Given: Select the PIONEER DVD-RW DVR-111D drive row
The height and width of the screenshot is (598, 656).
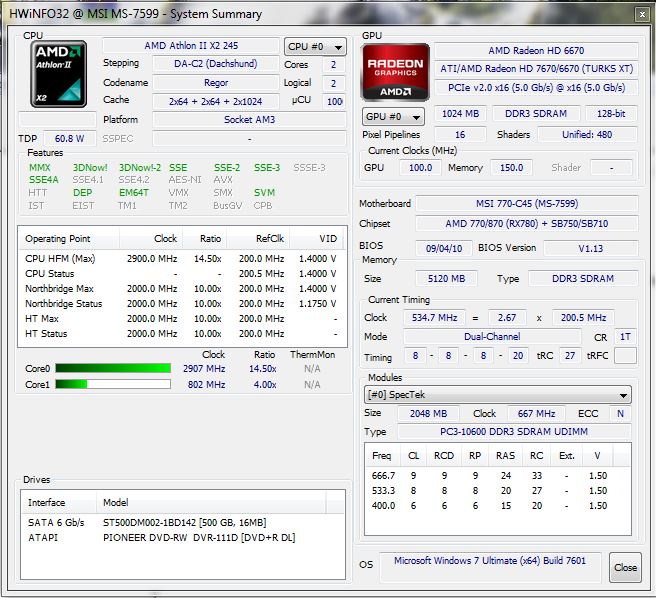Looking at the screenshot, I should [x=183, y=537].
